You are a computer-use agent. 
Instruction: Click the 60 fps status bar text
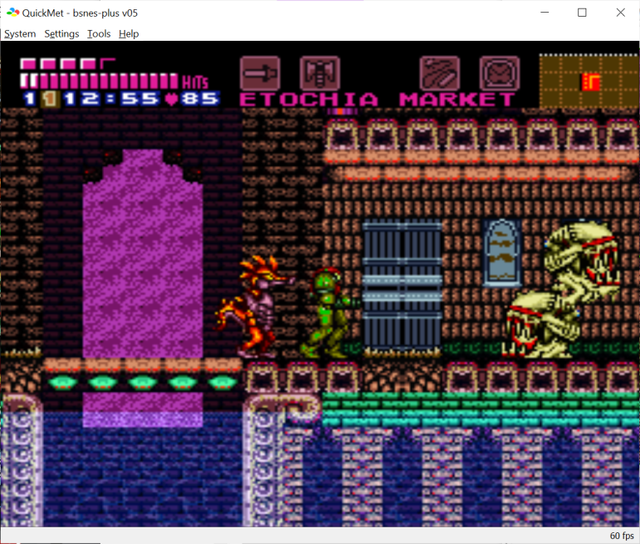[622, 535]
